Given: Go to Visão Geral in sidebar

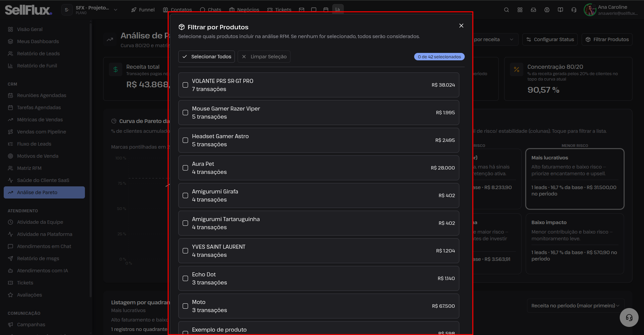Looking at the screenshot, I should coord(44,29).
